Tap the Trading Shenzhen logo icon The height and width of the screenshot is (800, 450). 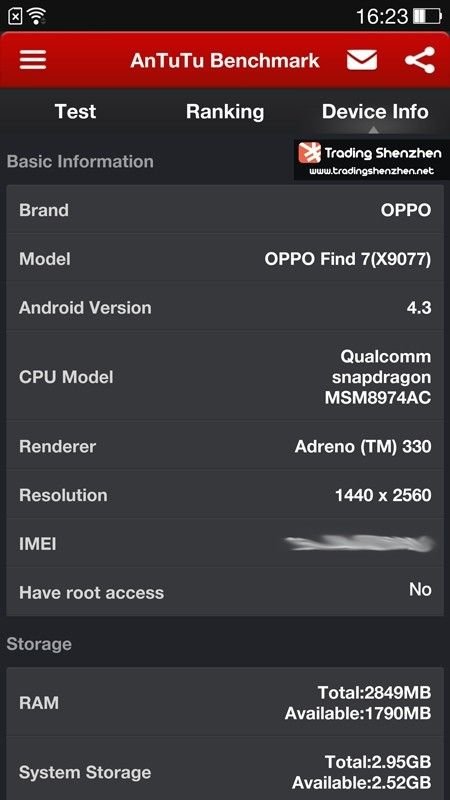pyautogui.click(x=310, y=153)
